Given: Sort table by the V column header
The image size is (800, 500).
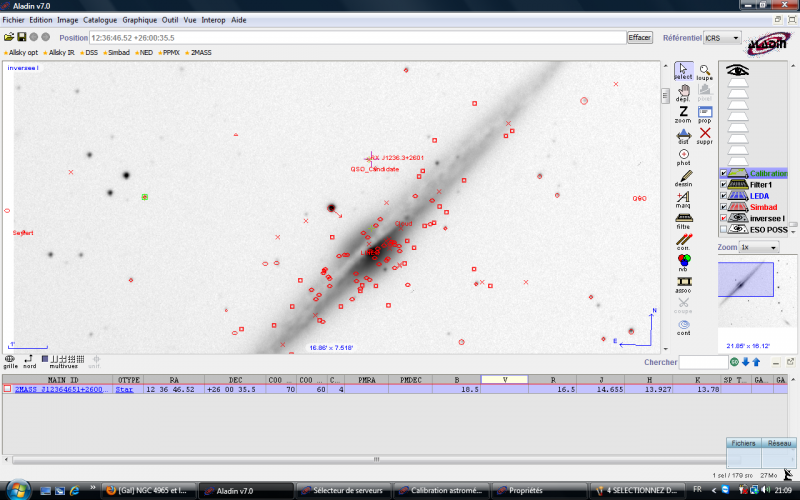Looking at the screenshot, I should pos(505,380).
